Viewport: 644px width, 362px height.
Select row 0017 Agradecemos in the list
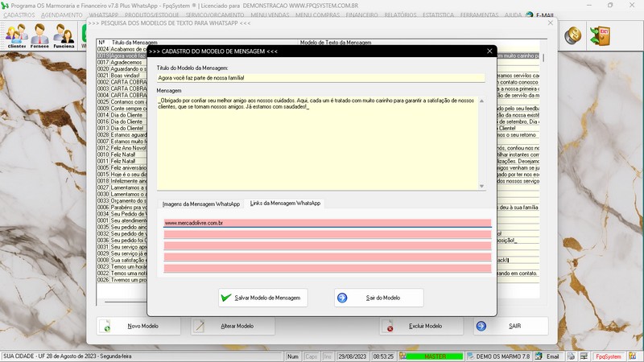pyautogui.click(x=122, y=63)
